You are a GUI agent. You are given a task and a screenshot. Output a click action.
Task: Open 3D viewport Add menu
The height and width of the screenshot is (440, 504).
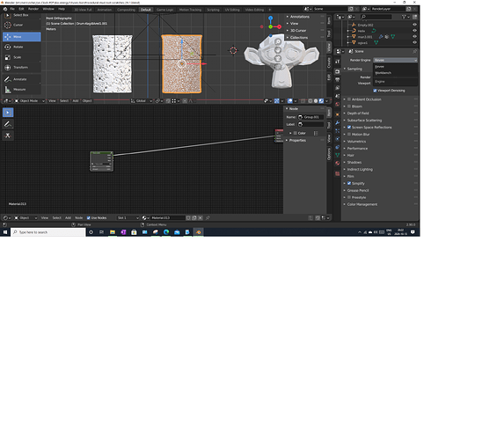(x=76, y=101)
